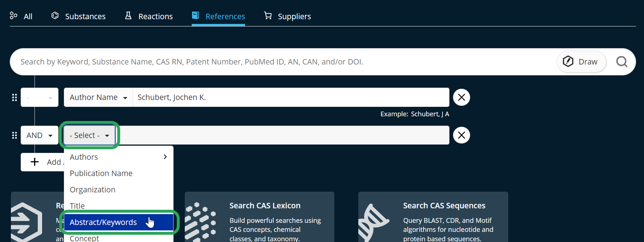Image resolution: width=644 pixels, height=242 pixels.
Task: Open the Draw structure editor
Action: coord(581,62)
